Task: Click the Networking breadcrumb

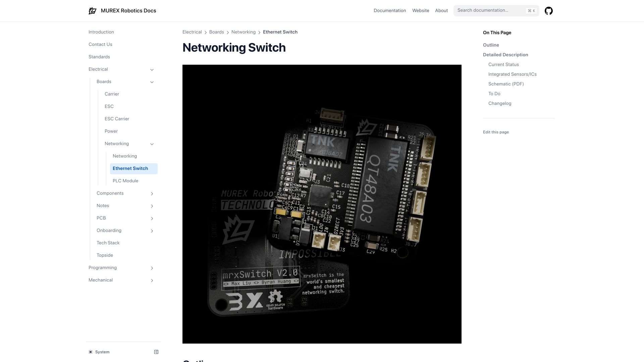Action: point(244,32)
